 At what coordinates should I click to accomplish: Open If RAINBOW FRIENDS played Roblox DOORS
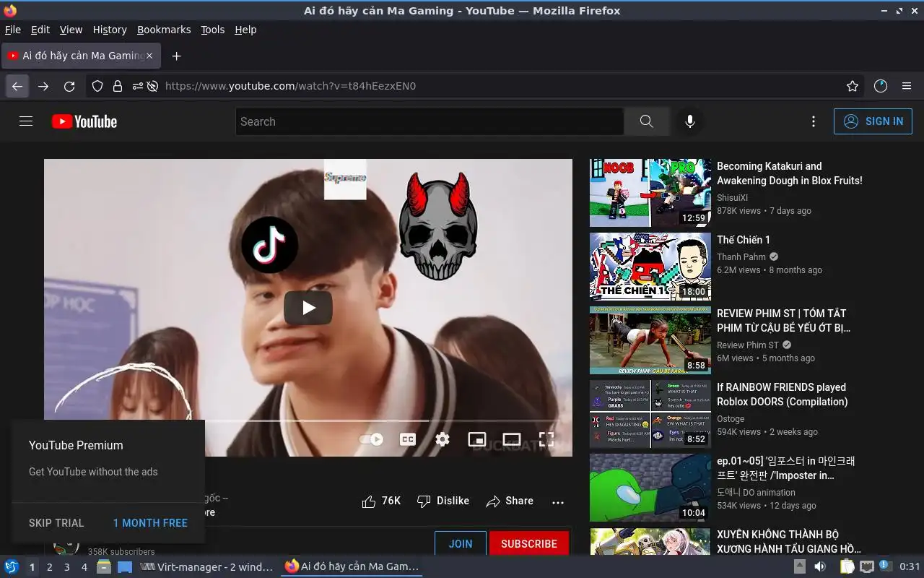tap(783, 394)
